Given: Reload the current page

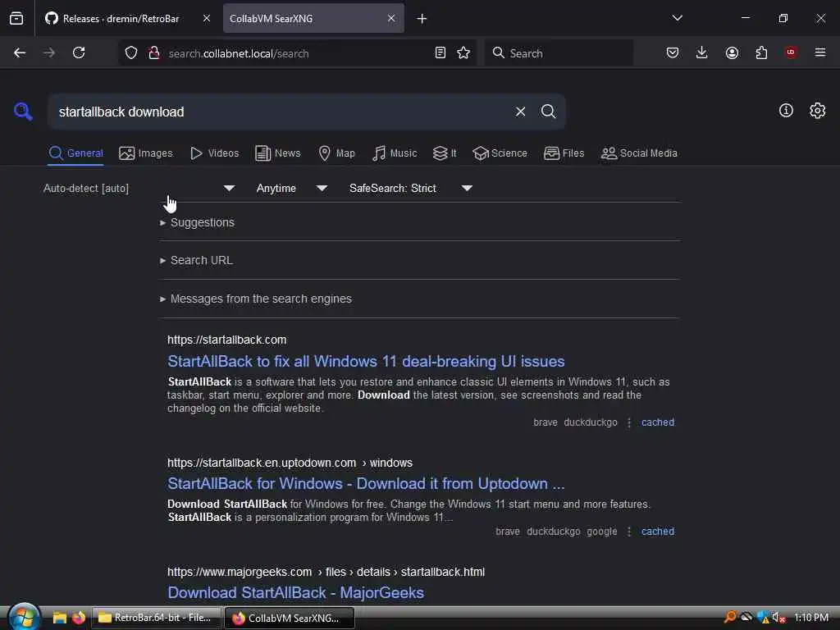Looking at the screenshot, I should [79, 52].
